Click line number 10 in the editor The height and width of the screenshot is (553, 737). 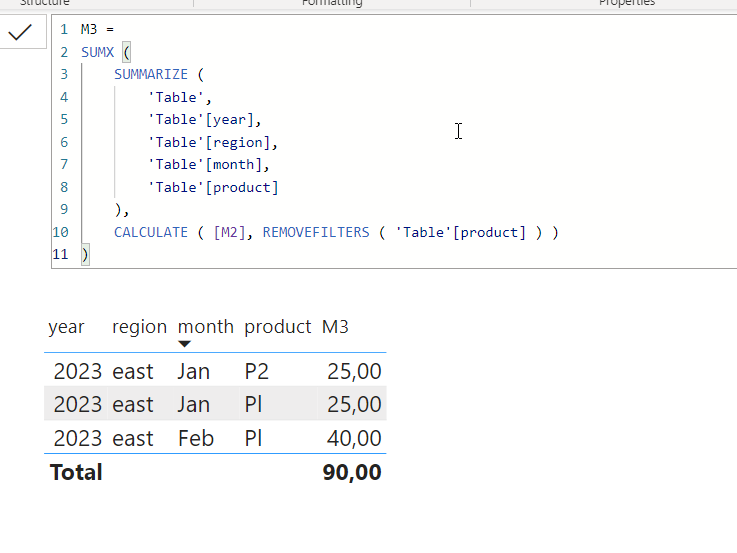pos(61,232)
